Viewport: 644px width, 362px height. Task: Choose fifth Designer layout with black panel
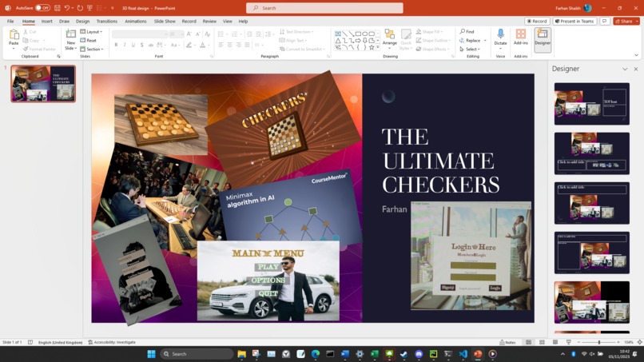592,302
